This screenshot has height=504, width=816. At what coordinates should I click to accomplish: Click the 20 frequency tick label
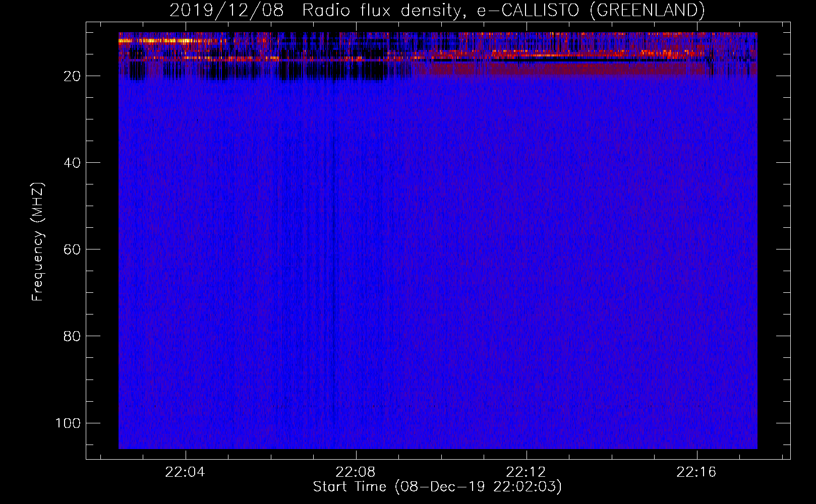pos(72,76)
